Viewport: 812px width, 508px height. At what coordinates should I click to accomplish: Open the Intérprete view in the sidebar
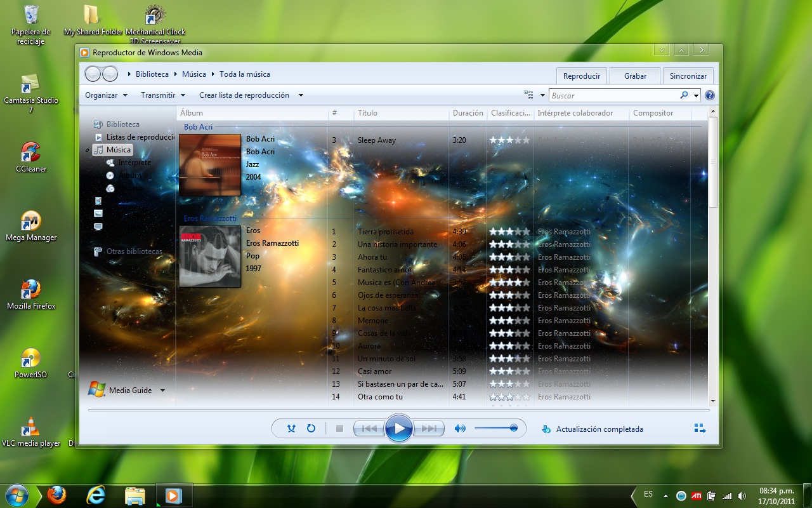(x=133, y=162)
